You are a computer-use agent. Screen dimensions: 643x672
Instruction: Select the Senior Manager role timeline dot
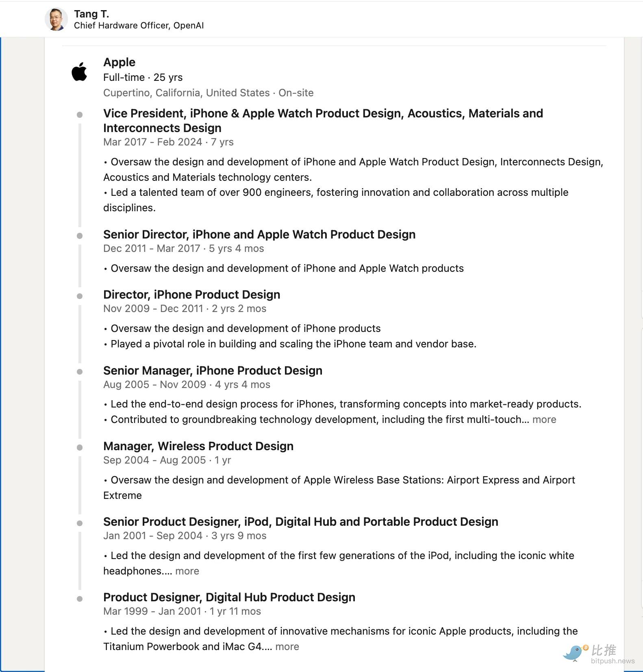pos(80,372)
